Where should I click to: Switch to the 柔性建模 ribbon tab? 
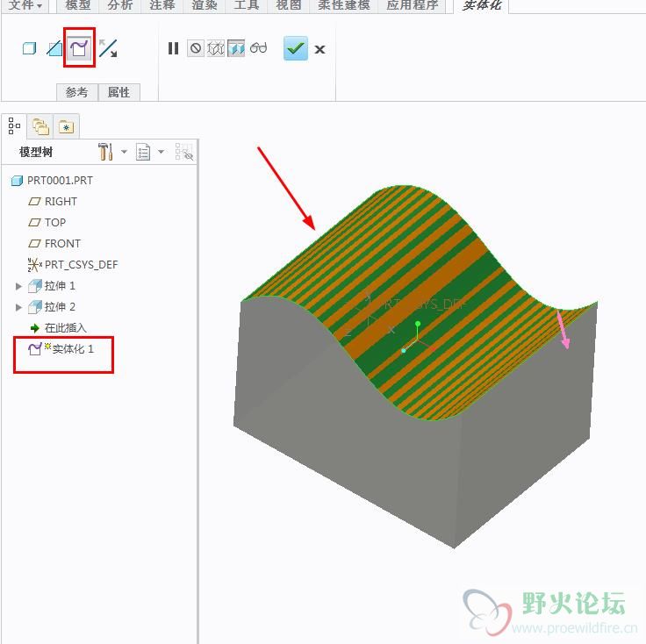click(x=343, y=6)
